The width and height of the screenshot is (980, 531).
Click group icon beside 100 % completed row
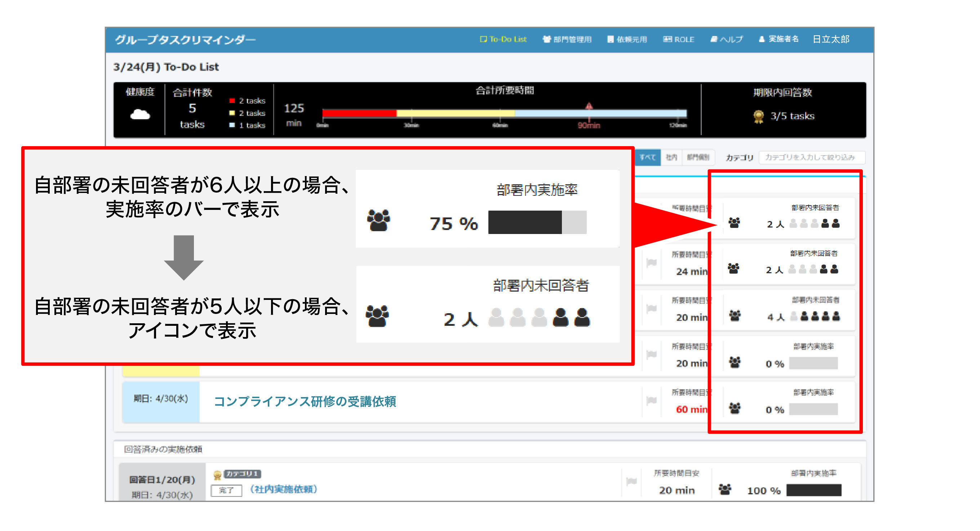coord(725,489)
